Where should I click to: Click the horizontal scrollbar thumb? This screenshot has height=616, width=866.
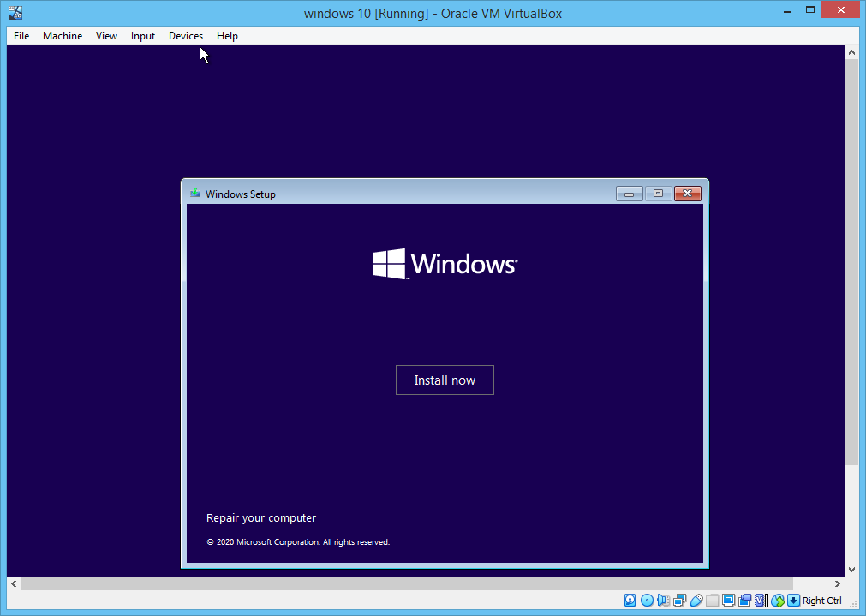coord(407,584)
